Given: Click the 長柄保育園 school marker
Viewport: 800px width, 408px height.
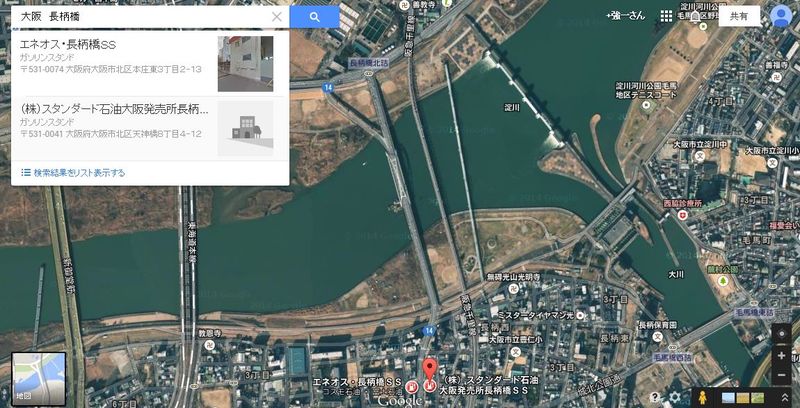Looking at the screenshot, I should (657, 337).
